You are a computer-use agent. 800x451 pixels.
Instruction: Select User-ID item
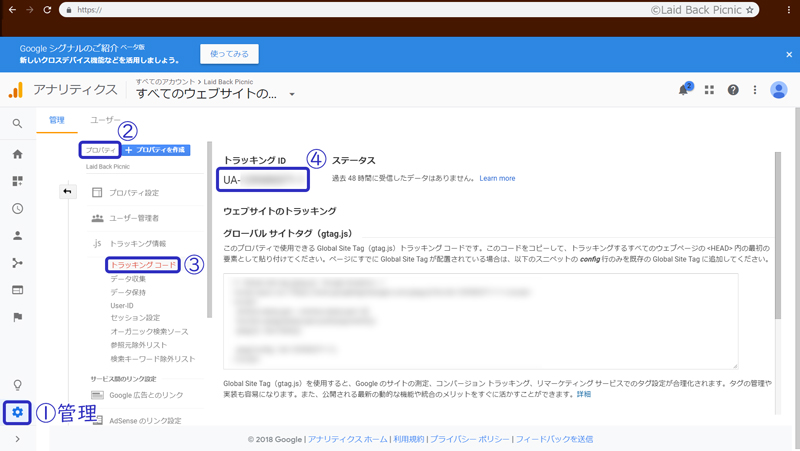122,306
